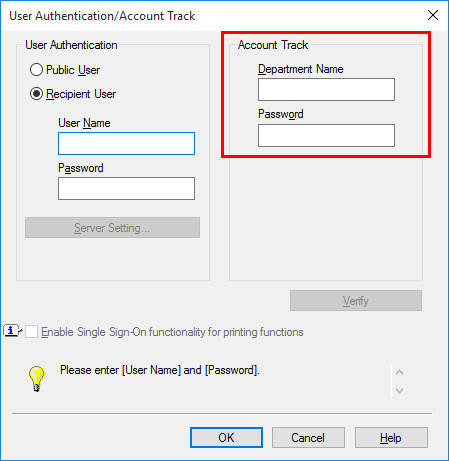The width and height of the screenshot is (449, 461).
Task: Open Server Setting options
Action: pos(112,228)
